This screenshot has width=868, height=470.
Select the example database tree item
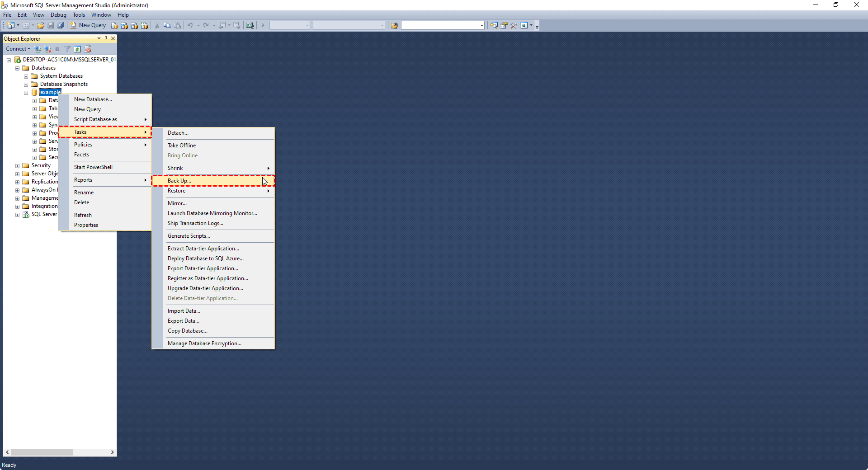50,92
